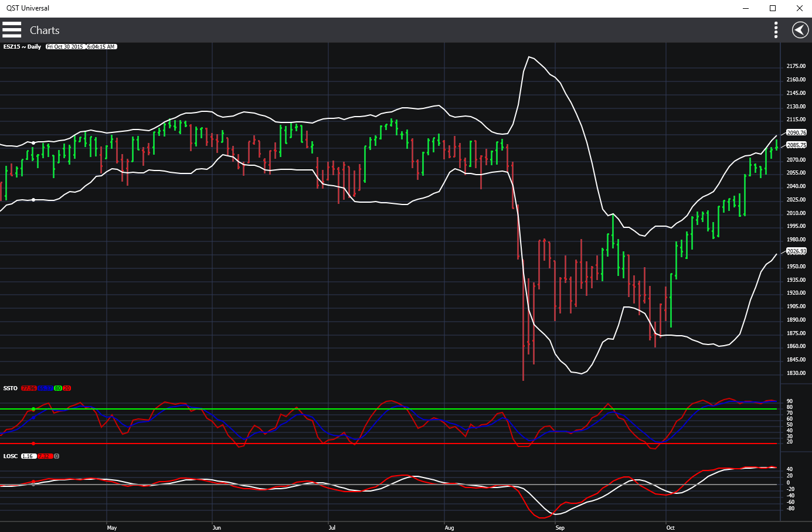Image resolution: width=812 pixels, height=532 pixels.
Task: Click the green SSTO level tag 80
Action: [x=58, y=388]
